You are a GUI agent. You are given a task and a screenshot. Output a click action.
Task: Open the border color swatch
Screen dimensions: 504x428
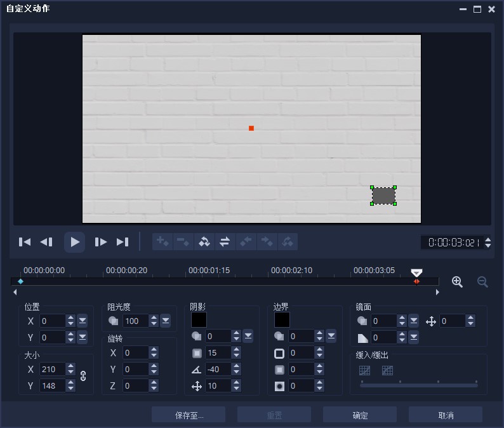282,320
